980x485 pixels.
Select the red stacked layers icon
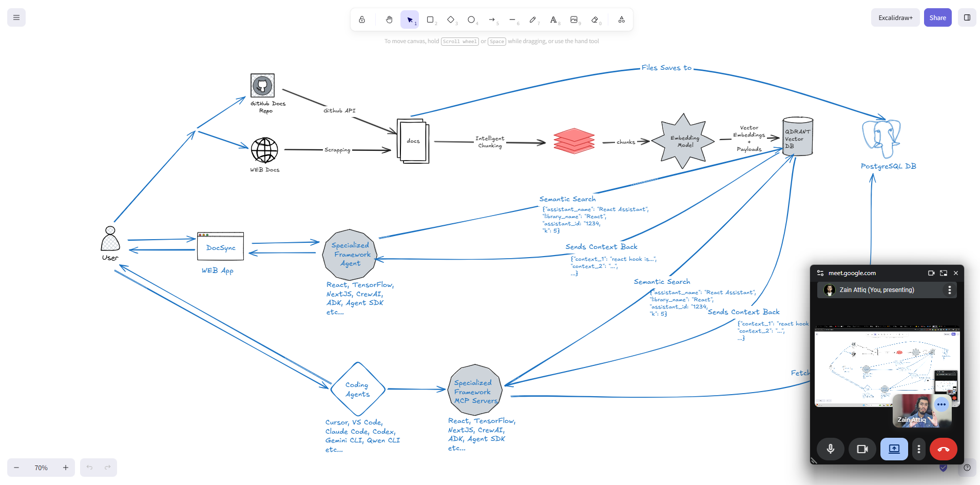[x=574, y=141]
